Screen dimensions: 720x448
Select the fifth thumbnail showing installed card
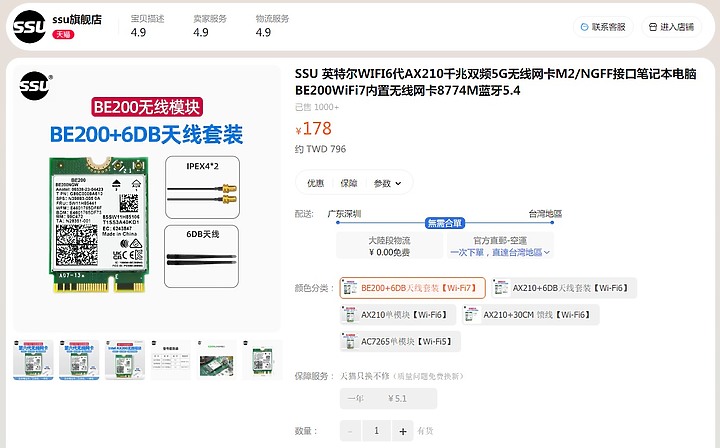click(217, 360)
